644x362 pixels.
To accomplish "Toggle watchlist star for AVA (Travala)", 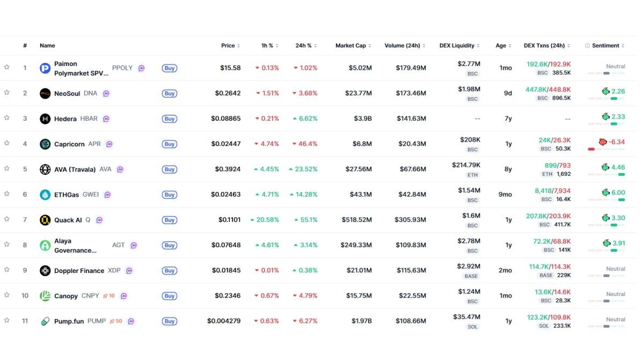I will pos(6,168).
